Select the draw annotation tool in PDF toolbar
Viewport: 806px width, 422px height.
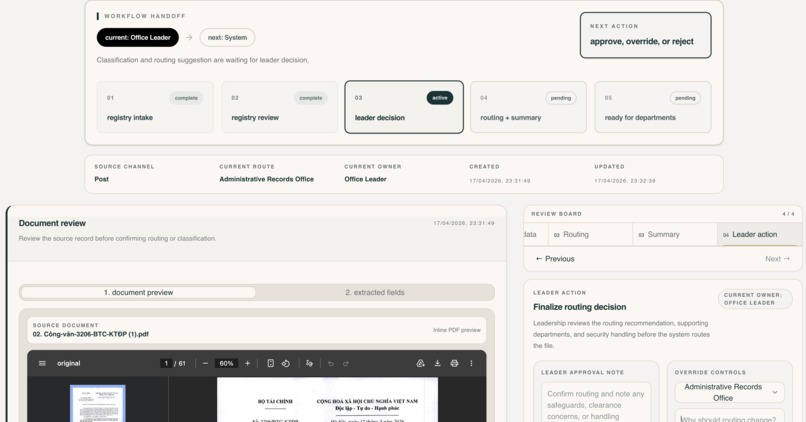309,363
